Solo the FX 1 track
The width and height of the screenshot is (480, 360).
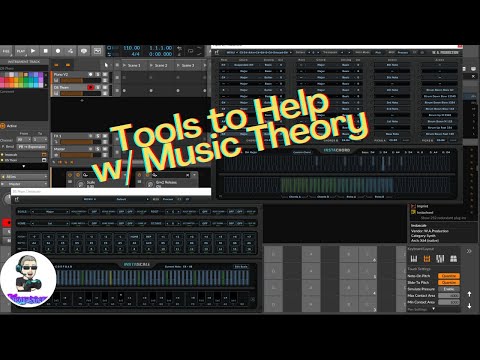(98, 136)
